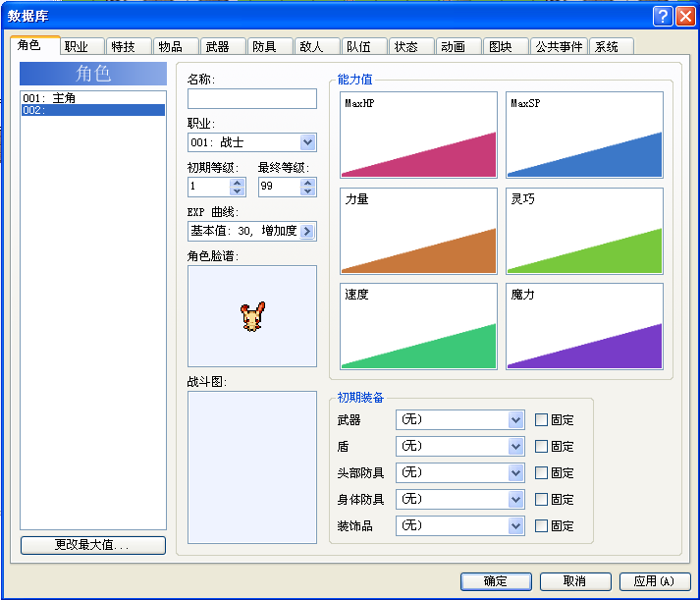Click the empty 战斗图 battler box
The height and width of the screenshot is (600, 700).
(252, 467)
